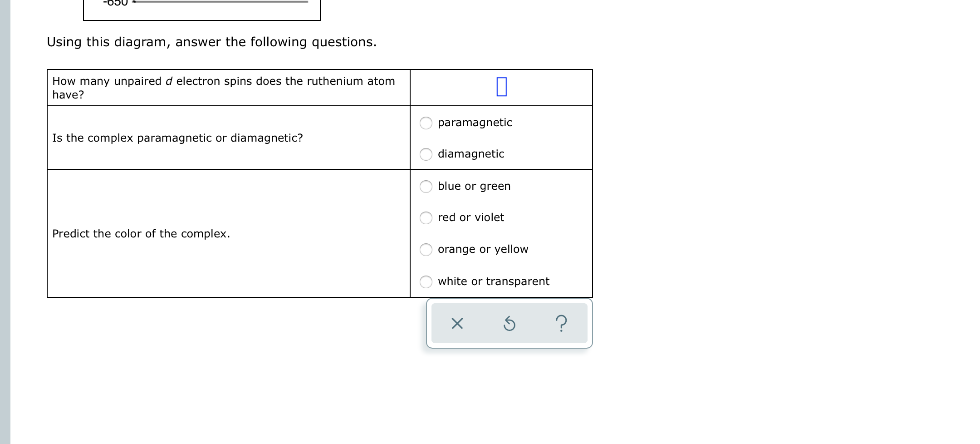Viewport: 980px width, 444px height.
Task: Open help via the question mark icon
Action: coord(563,323)
